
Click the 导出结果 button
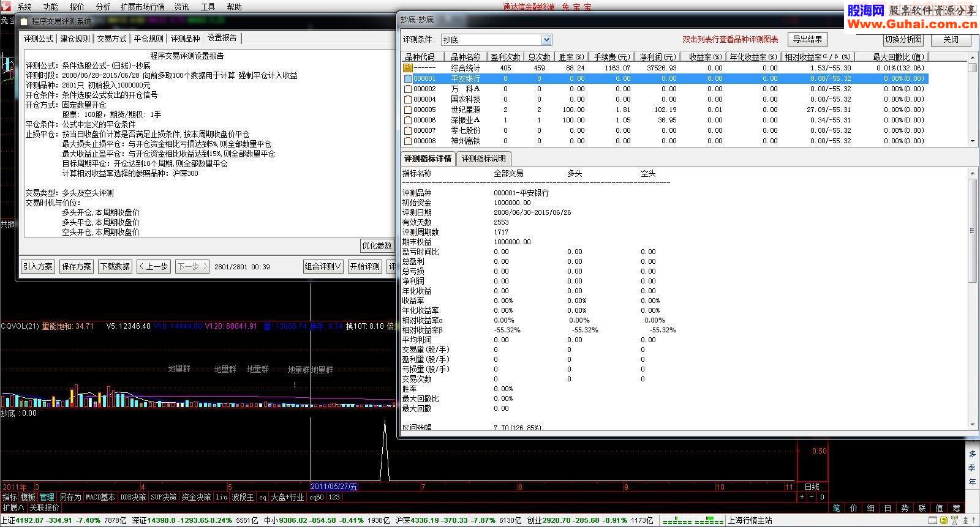click(x=807, y=39)
